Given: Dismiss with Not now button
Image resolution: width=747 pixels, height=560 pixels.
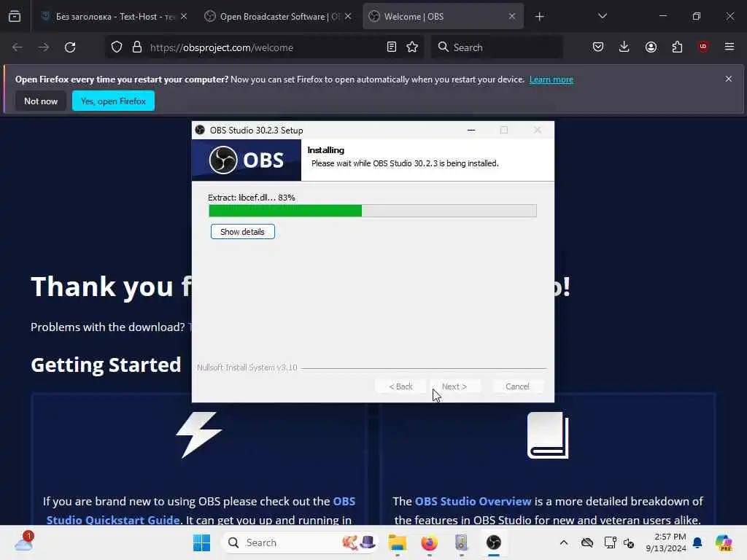Looking at the screenshot, I should click(x=41, y=101).
